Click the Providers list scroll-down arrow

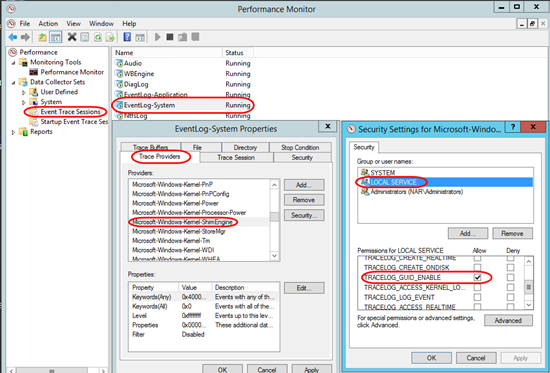click(274, 256)
